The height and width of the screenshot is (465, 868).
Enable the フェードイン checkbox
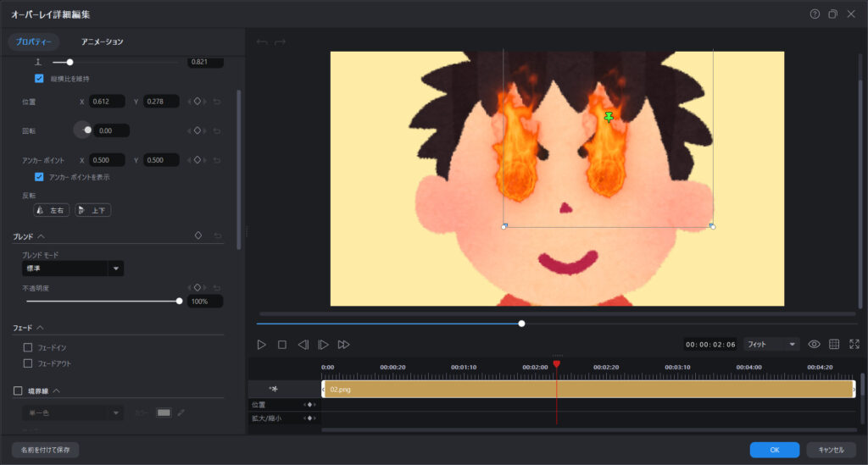coord(28,347)
